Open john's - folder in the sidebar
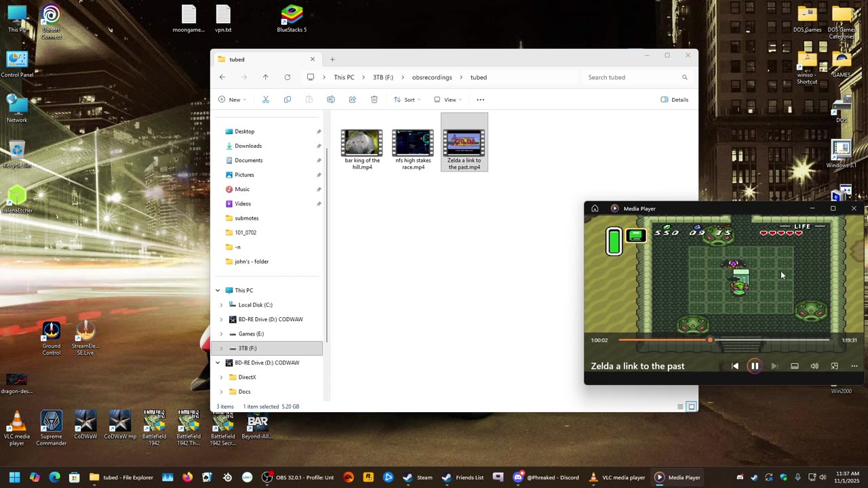Screen dimensions: 868x488 click(252, 262)
